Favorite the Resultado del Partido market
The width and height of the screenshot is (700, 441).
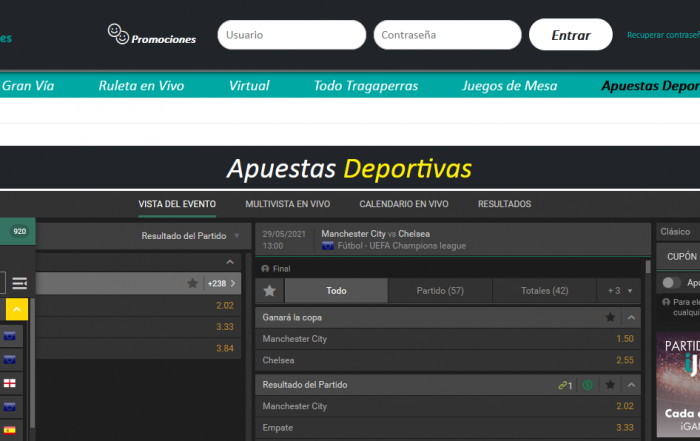pyautogui.click(x=610, y=385)
